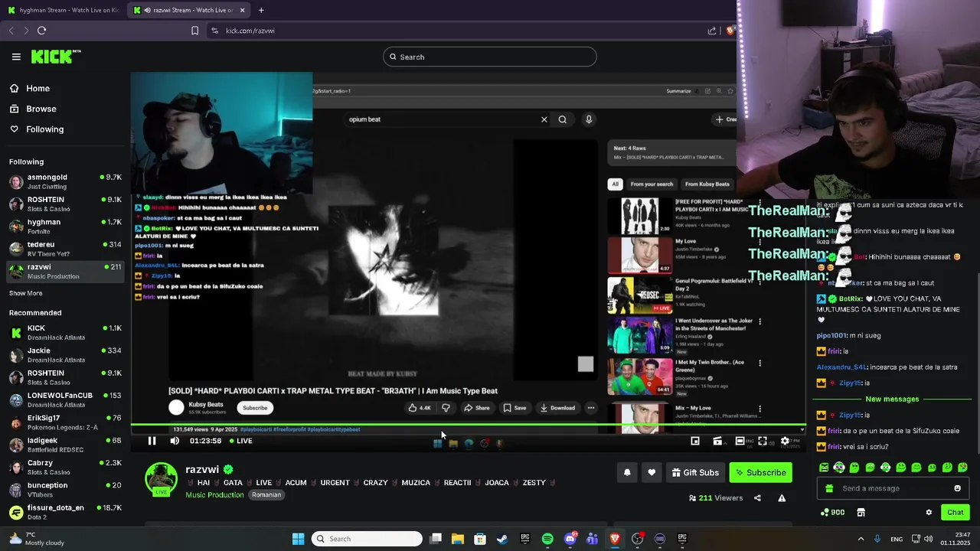Subscribe to razvwi channel
The height and width of the screenshot is (551, 980).
tap(760, 473)
